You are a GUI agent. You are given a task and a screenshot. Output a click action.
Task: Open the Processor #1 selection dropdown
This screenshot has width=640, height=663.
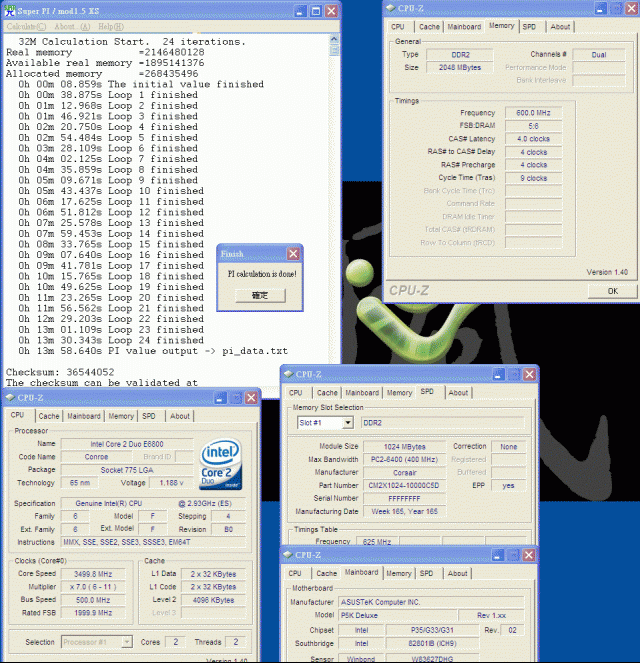[126, 642]
